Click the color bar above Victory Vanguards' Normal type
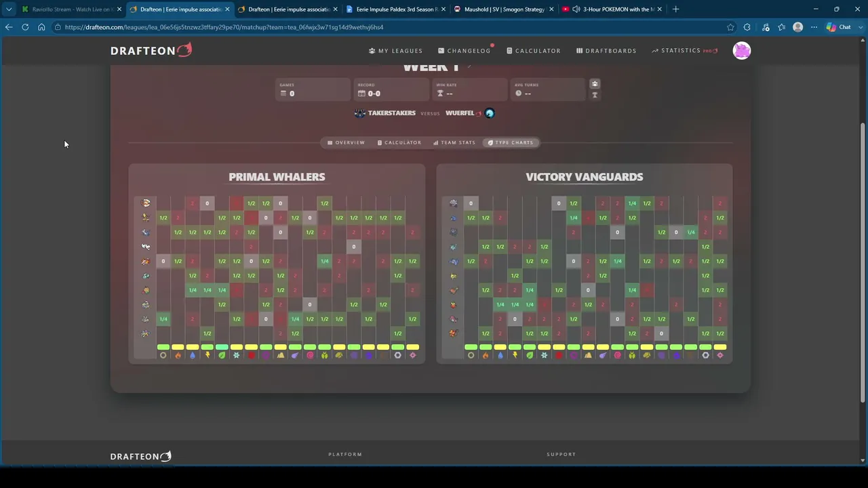This screenshot has width=868, height=488. [x=471, y=347]
